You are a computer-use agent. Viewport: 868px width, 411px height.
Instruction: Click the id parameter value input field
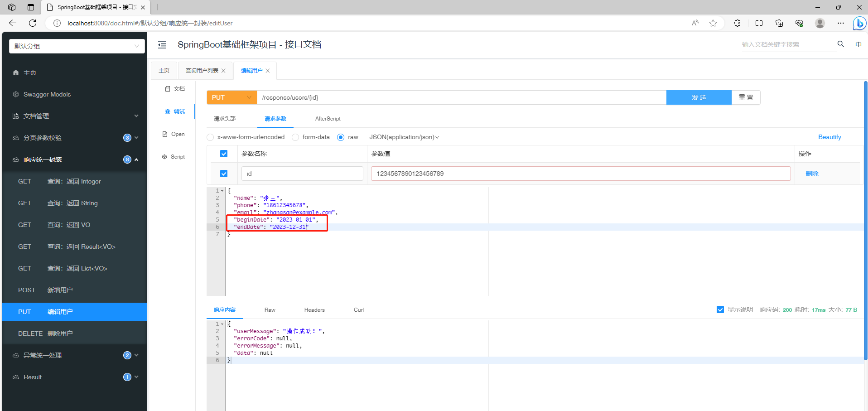[x=580, y=173]
